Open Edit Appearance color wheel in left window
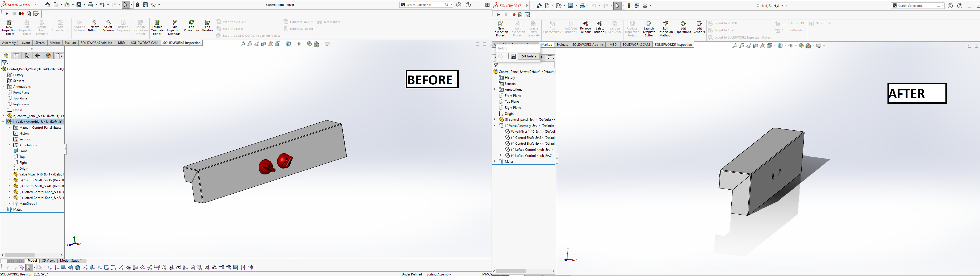 point(309,44)
